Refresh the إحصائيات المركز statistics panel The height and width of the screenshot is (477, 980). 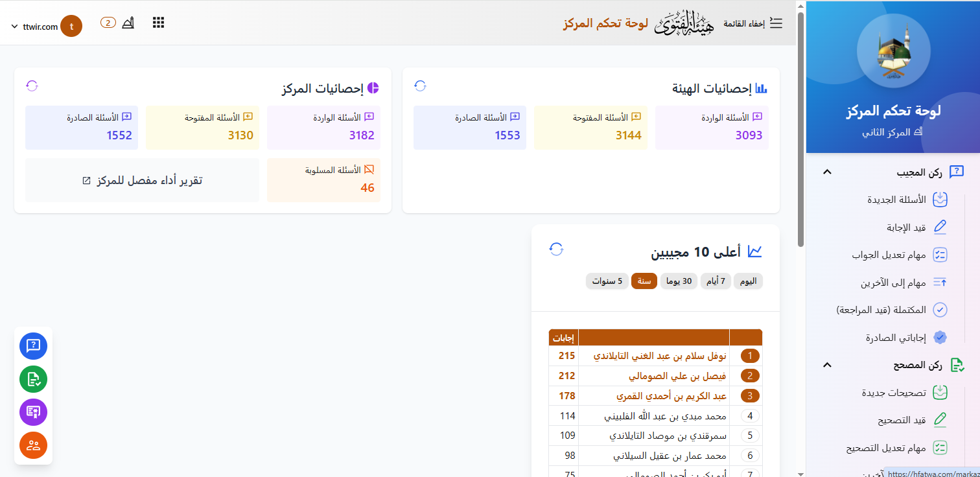(32, 85)
